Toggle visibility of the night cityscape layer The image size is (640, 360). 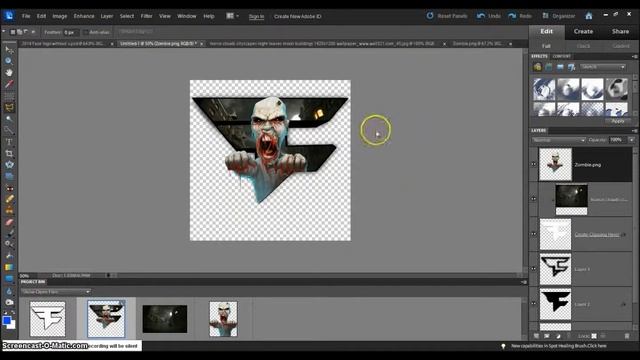tap(533, 199)
